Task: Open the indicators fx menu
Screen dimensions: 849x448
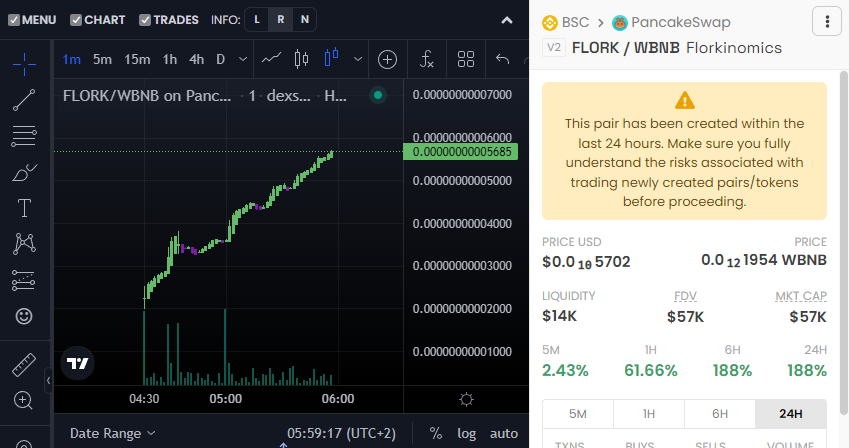Action: [x=427, y=59]
